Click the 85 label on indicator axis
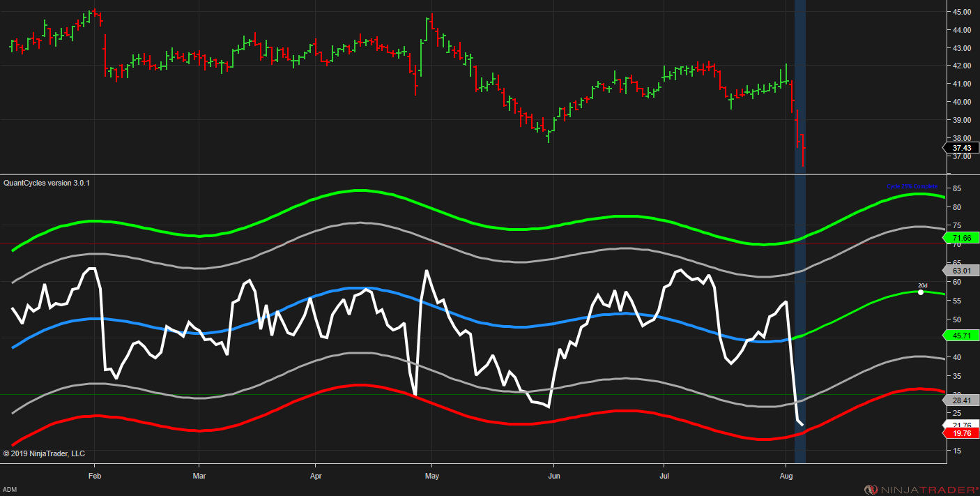This screenshot has height=496, width=980. [x=957, y=188]
